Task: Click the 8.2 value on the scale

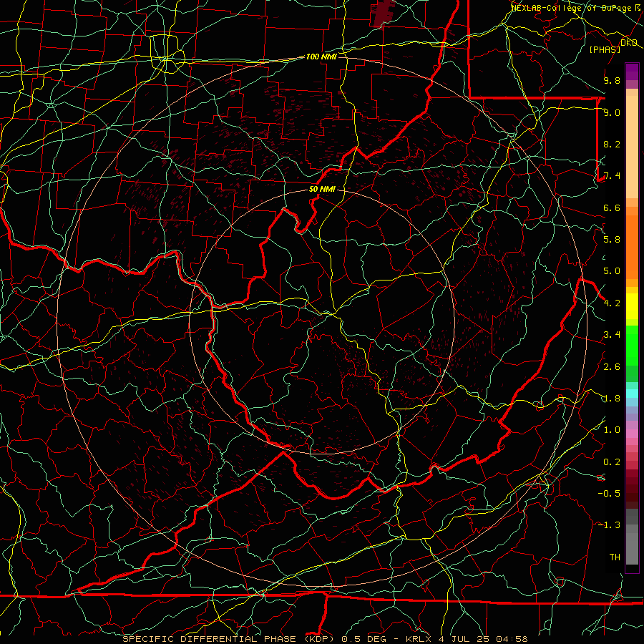Action: coord(612,144)
